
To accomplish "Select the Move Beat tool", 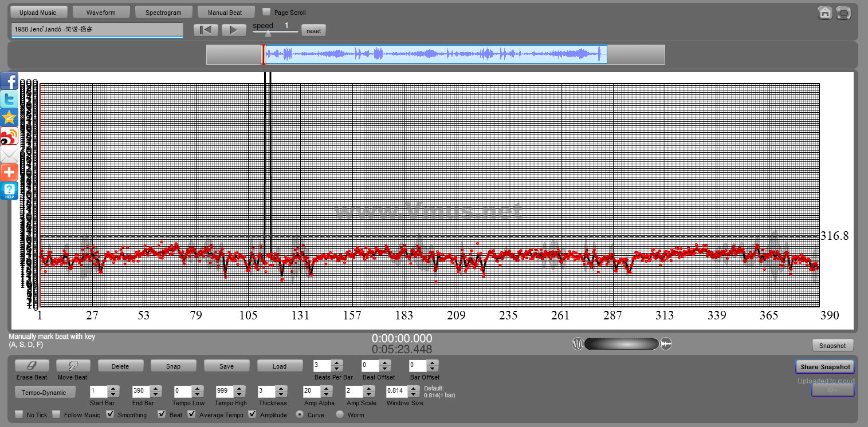I will [x=73, y=366].
